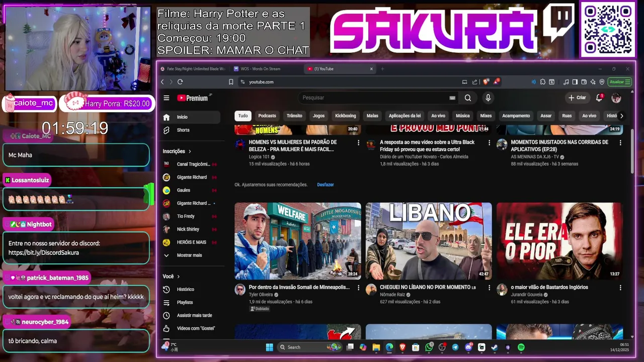Click the Shorts sidebar icon
This screenshot has width=644, height=362.
click(x=167, y=130)
